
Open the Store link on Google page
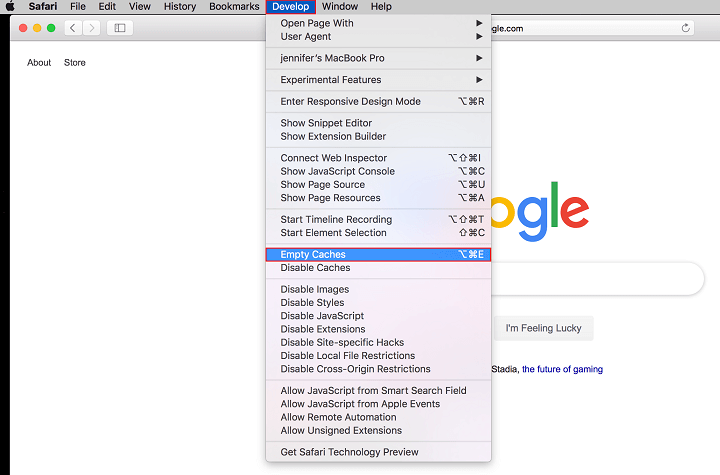[x=74, y=62]
